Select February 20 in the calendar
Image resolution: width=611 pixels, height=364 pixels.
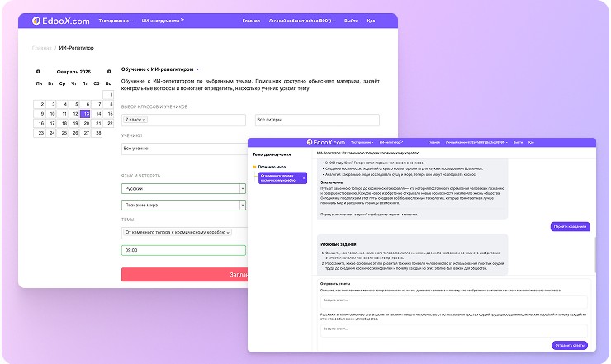coord(85,123)
